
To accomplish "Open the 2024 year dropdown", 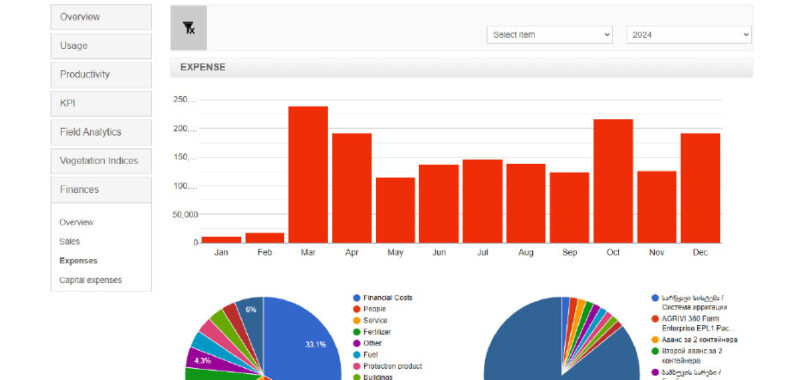I will click(689, 35).
